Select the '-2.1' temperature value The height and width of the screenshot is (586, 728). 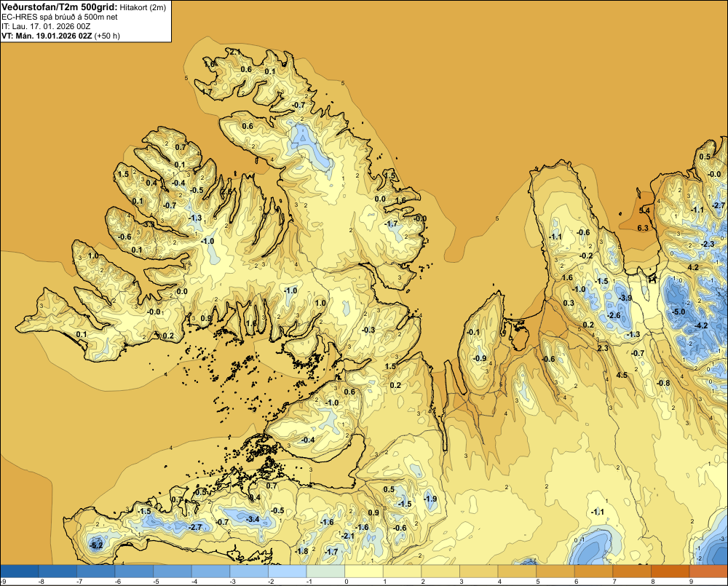tap(347, 536)
